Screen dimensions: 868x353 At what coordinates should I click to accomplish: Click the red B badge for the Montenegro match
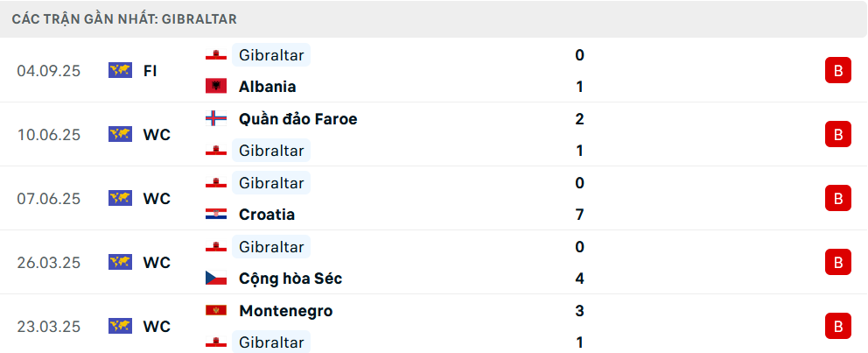[837, 327]
